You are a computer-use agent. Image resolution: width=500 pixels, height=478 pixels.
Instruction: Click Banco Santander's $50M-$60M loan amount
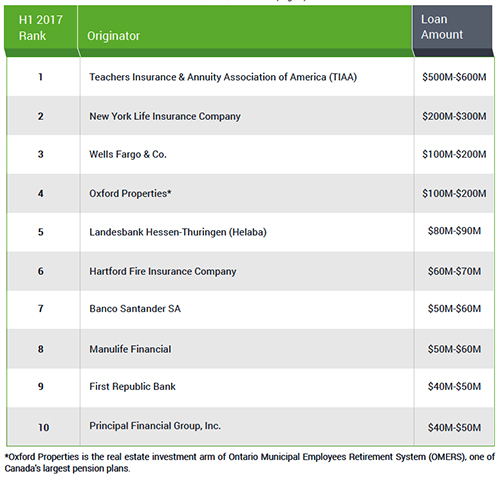tap(454, 308)
